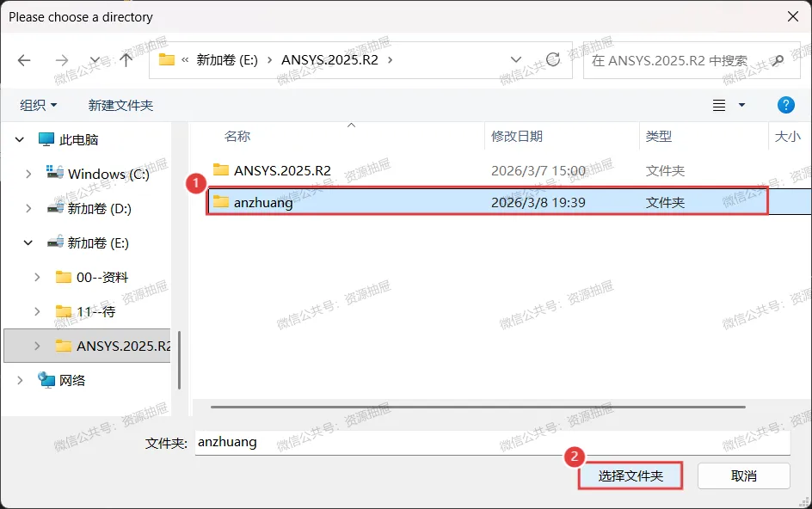Screen dimensions: 812x509
Task: Expand the 网络 tree node
Action: point(20,380)
